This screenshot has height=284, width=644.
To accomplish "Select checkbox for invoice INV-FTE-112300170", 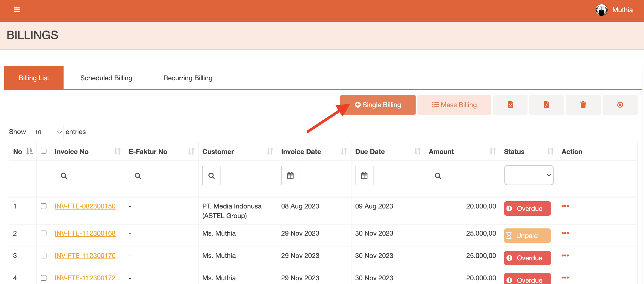I will click(44, 256).
